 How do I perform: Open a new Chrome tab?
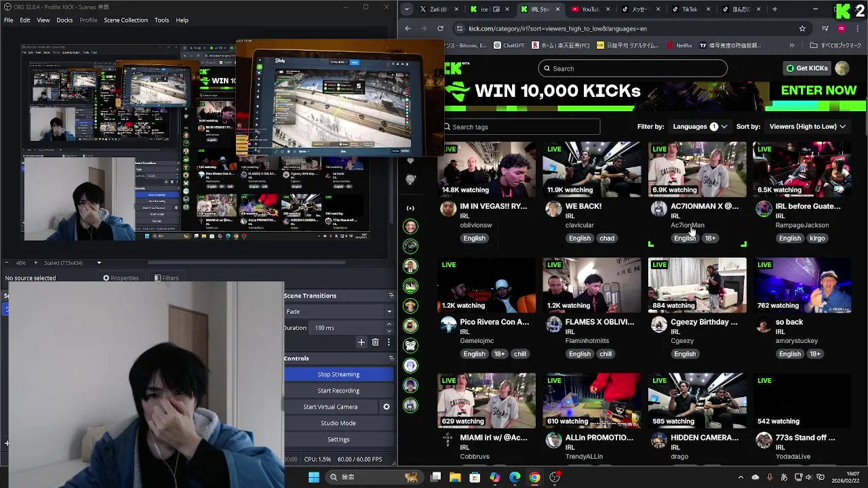[x=774, y=9]
